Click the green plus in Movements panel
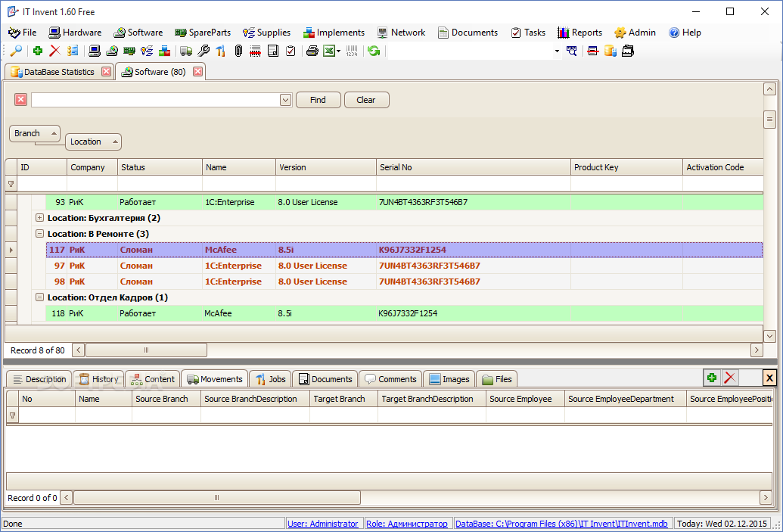 tap(712, 378)
